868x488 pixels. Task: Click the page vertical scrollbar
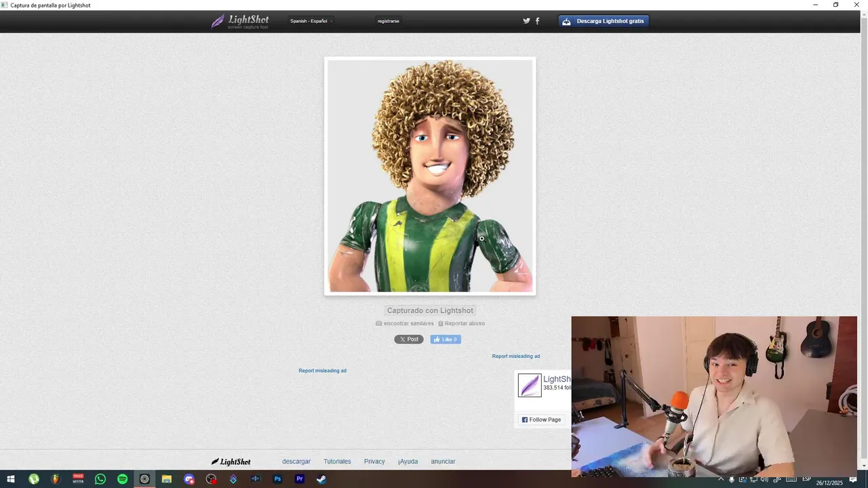(x=864, y=237)
